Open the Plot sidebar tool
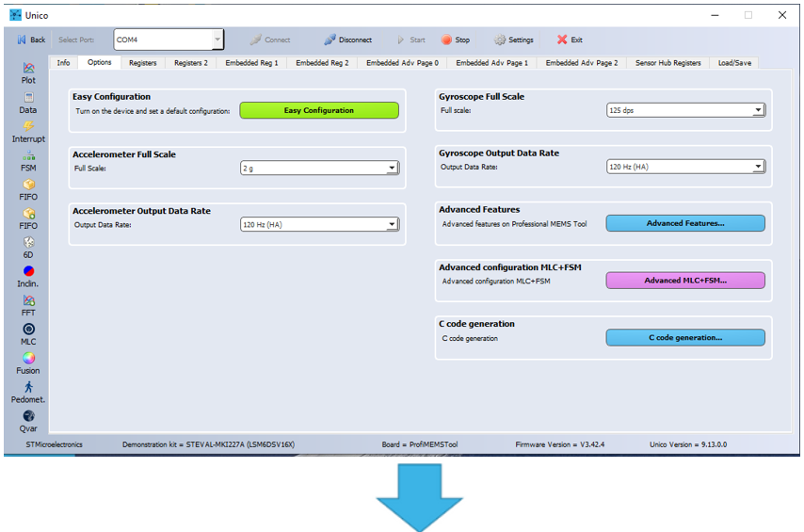The height and width of the screenshot is (532, 804). pyautogui.click(x=28, y=73)
